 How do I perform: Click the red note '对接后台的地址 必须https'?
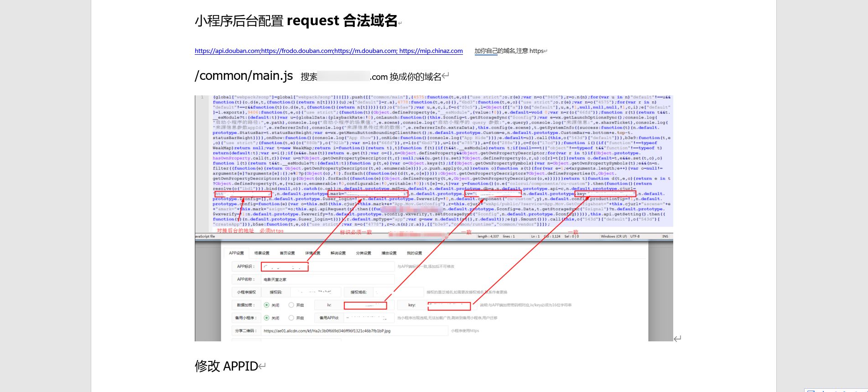250,231
